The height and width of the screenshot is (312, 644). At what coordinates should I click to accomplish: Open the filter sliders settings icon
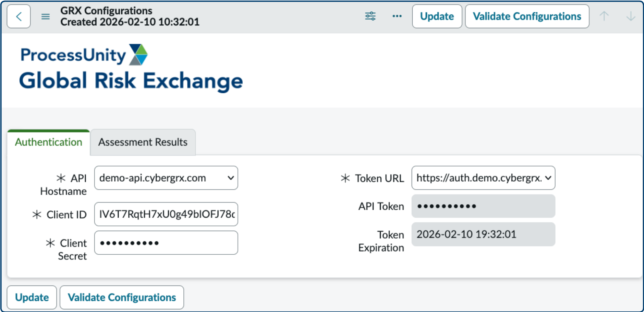click(370, 16)
